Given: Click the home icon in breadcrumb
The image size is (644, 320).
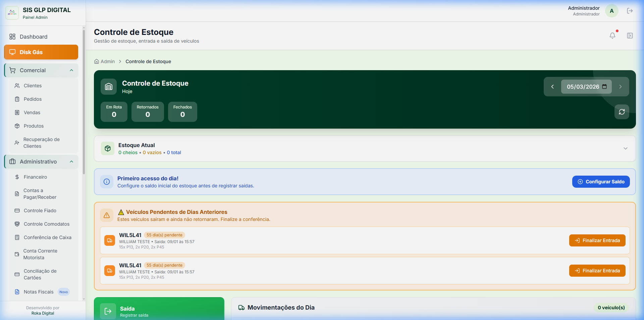Looking at the screenshot, I should [x=97, y=61].
